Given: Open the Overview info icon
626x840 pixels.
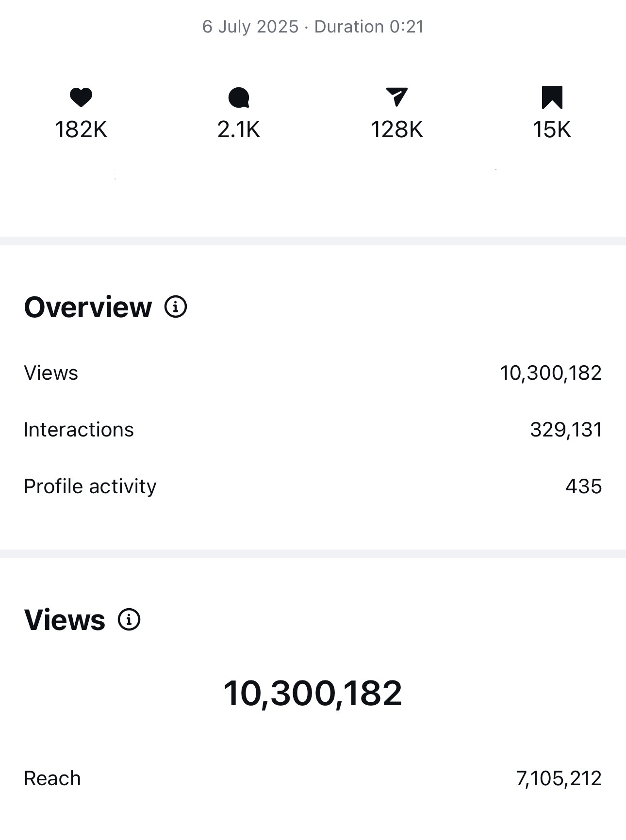Looking at the screenshot, I should click(176, 307).
